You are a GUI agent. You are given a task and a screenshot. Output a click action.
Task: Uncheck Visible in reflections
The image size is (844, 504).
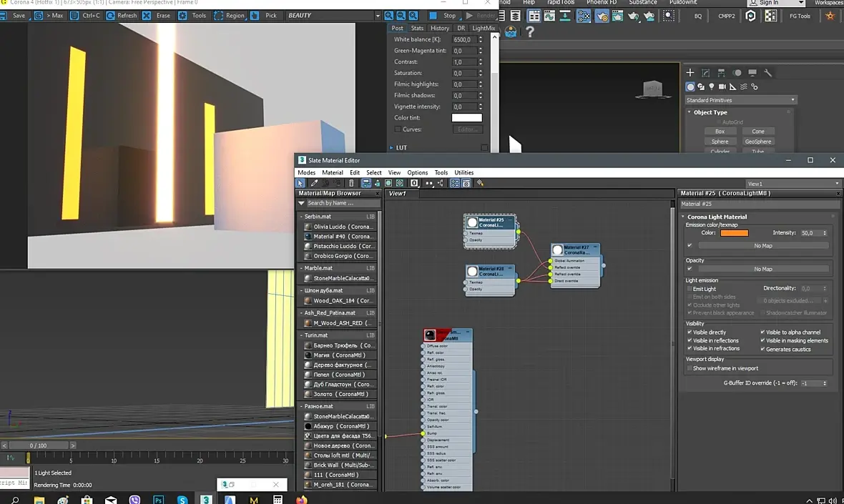[x=690, y=340]
